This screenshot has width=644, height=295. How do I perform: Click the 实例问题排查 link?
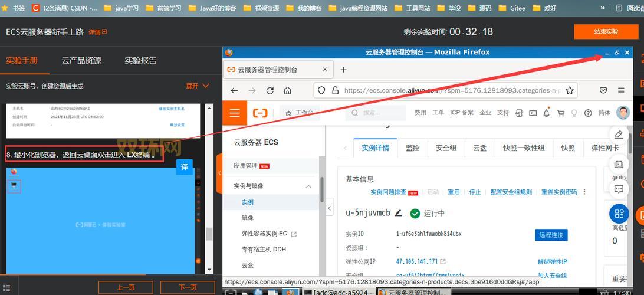coord(388,192)
